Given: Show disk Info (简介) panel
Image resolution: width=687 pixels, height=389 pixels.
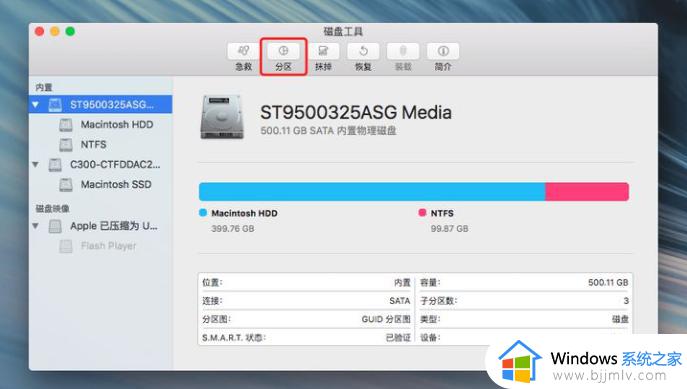Looking at the screenshot, I should pos(443,51).
